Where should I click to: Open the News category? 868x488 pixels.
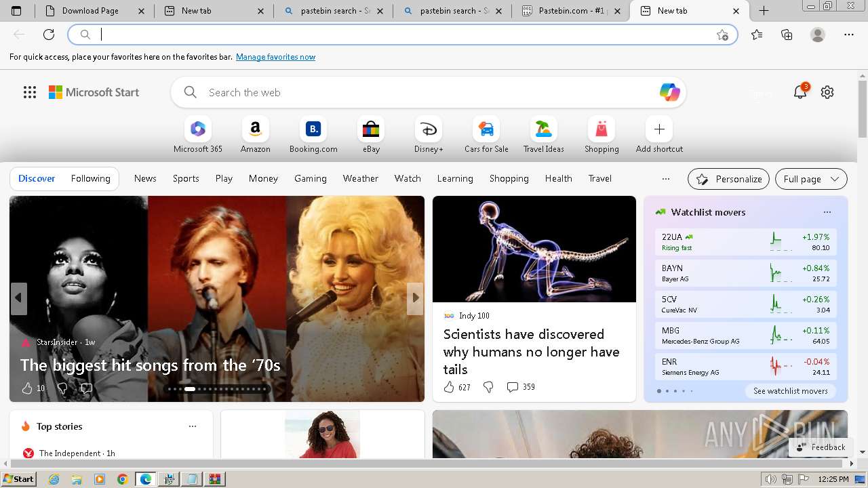tap(145, 179)
